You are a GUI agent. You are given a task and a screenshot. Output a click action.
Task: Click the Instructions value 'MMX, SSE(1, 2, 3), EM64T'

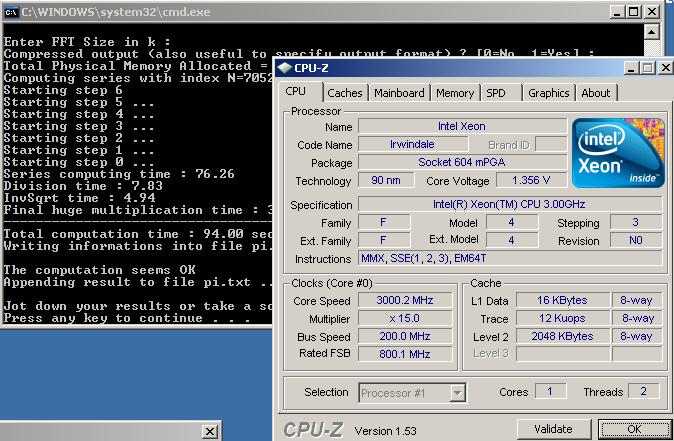click(509, 258)
